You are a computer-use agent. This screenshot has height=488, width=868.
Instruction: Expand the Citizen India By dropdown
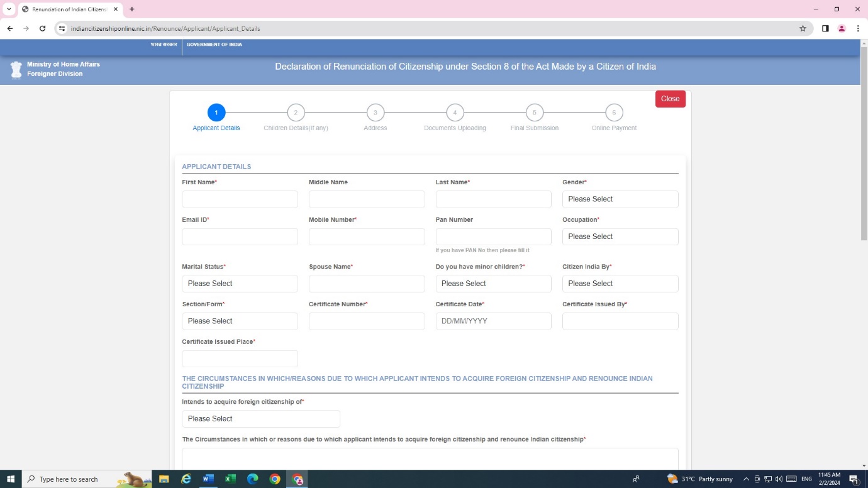click(x=620, y=284)
